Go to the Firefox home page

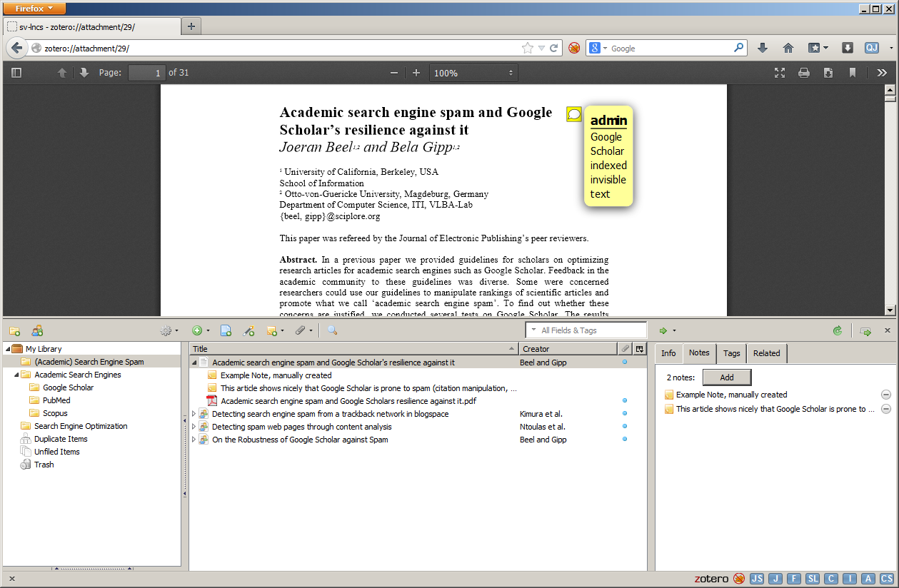pos(788,48)
